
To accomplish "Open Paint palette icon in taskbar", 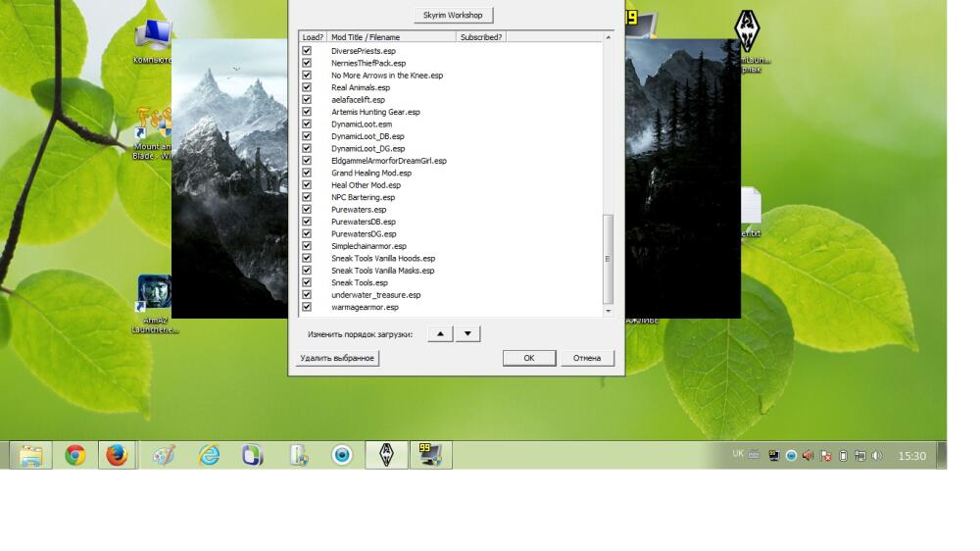I will 164,455.
